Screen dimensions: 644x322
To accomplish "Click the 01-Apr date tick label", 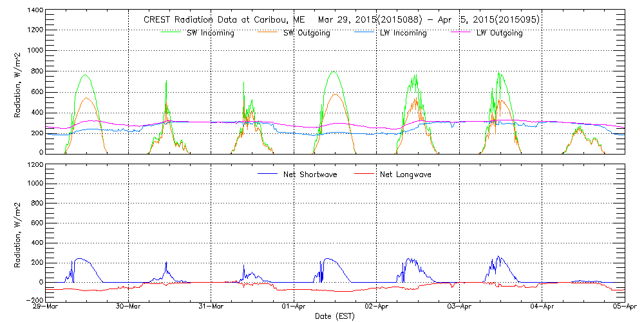I will tap(294, 308).
